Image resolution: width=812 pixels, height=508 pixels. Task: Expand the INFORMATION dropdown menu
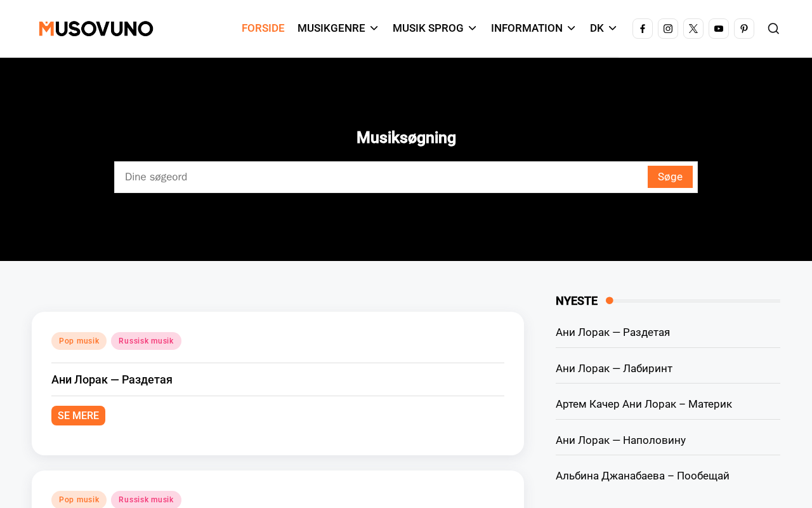(x=534, y=29)
